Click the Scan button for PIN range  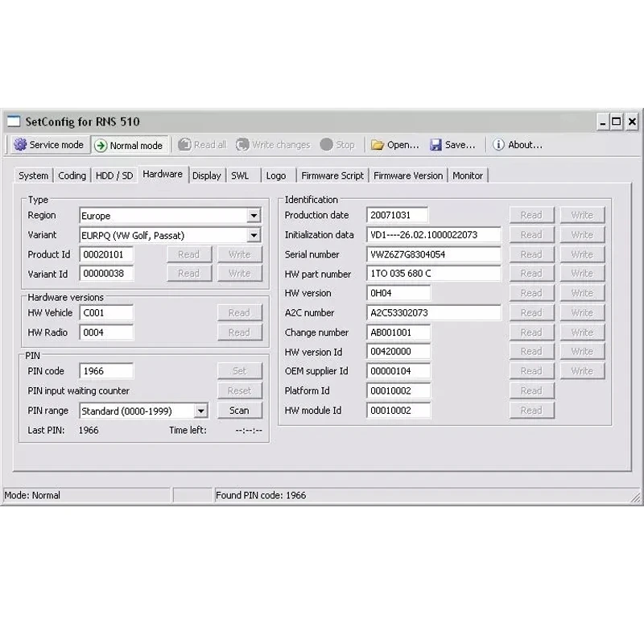(x=239, y=411)
